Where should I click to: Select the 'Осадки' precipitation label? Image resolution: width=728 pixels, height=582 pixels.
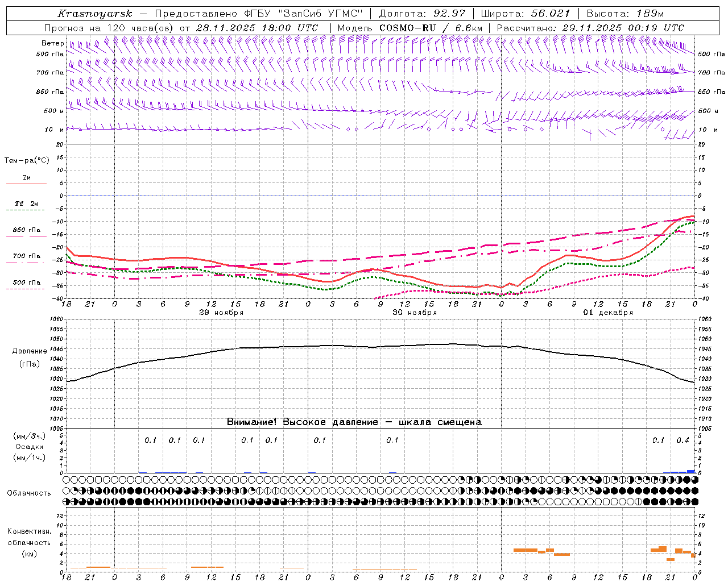click(30, 447)
